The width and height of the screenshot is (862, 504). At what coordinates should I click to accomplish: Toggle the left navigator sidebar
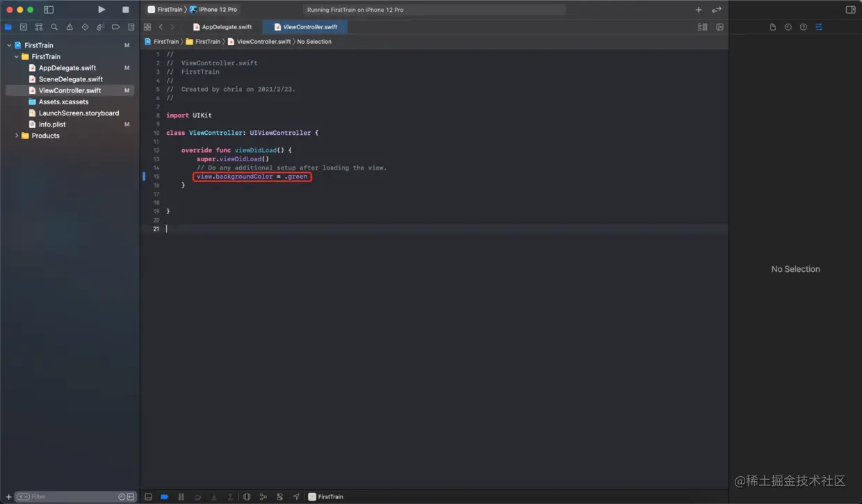49,10
